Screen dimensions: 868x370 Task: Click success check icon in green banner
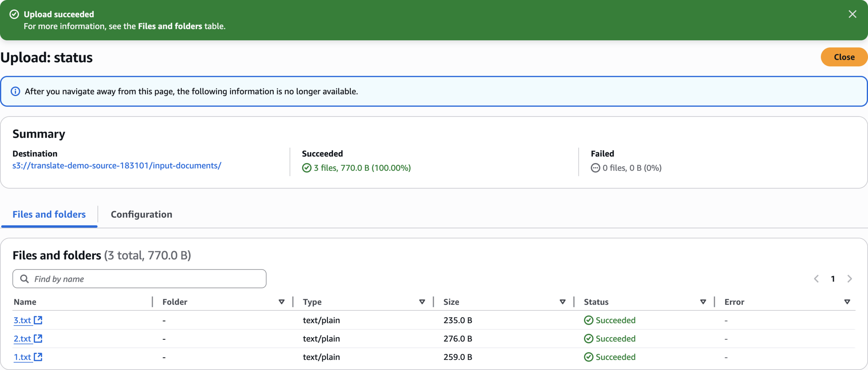14,14
